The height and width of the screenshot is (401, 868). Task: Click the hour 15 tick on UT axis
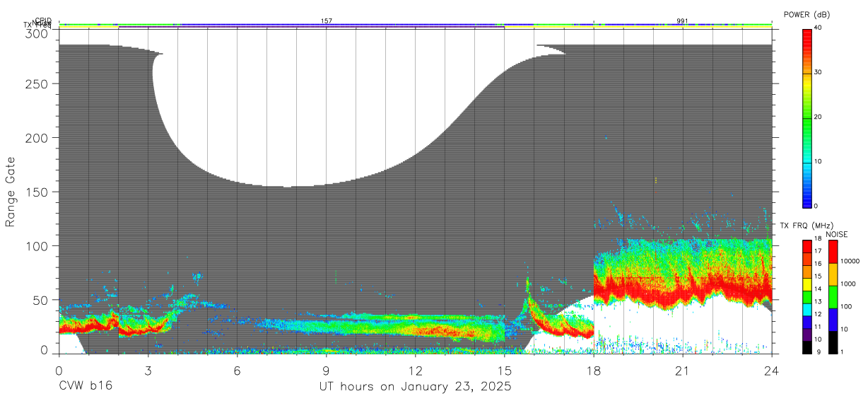[x=504, y=370]
